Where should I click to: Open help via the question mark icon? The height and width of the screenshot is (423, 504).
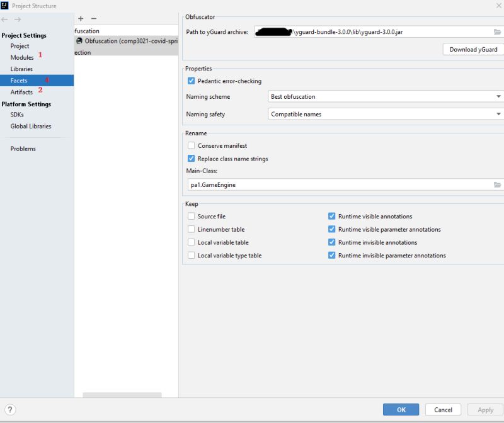coord(11,410)
